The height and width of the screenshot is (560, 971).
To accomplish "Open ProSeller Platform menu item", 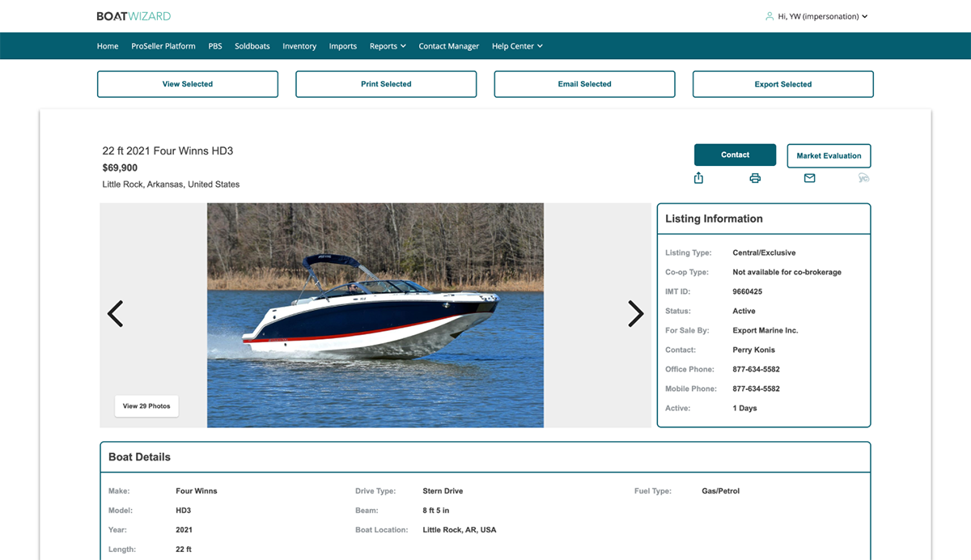I will [163, 46].
